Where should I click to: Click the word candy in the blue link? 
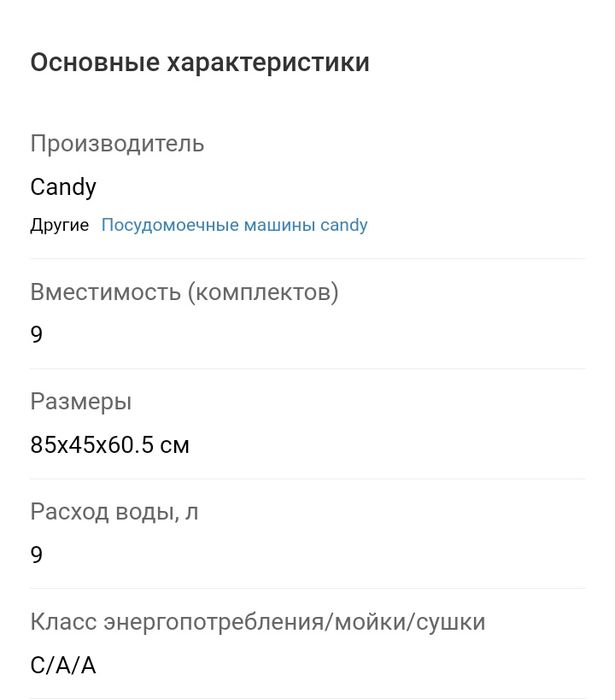(x=344, y=225)
